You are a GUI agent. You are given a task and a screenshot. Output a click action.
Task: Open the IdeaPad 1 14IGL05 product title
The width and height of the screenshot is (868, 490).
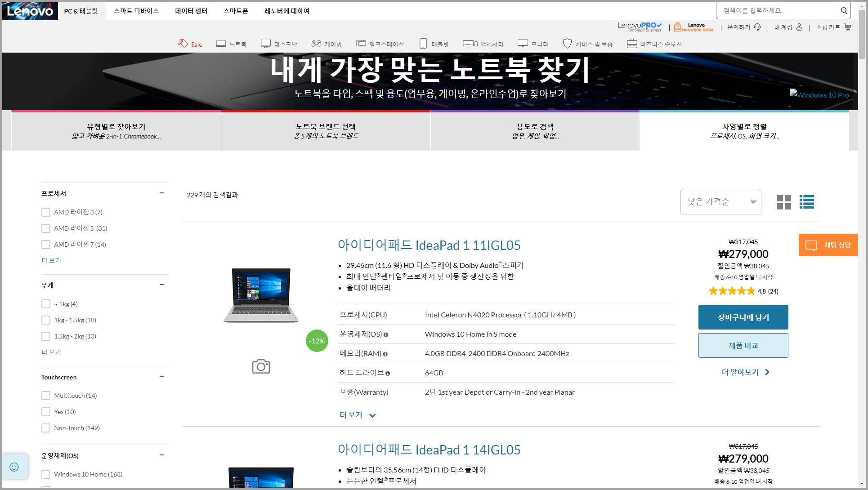pos(429,450)
